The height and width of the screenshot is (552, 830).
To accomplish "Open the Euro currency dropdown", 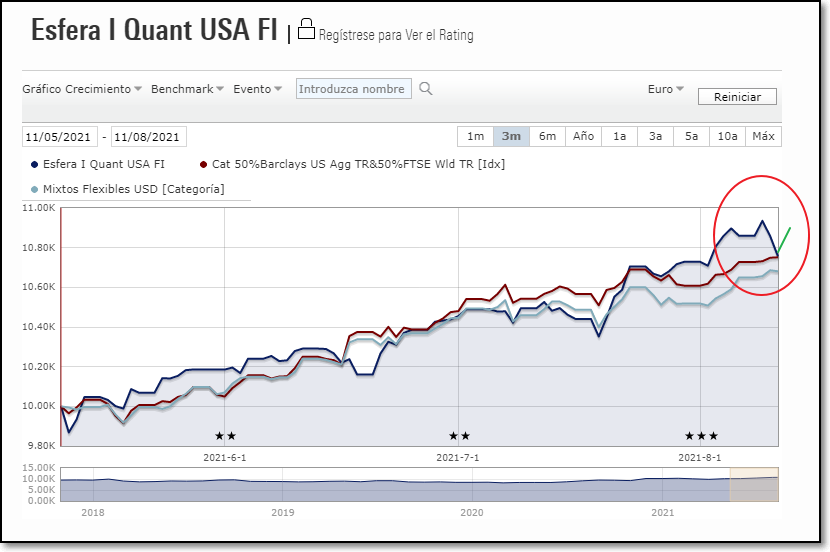I will point(665,89).
